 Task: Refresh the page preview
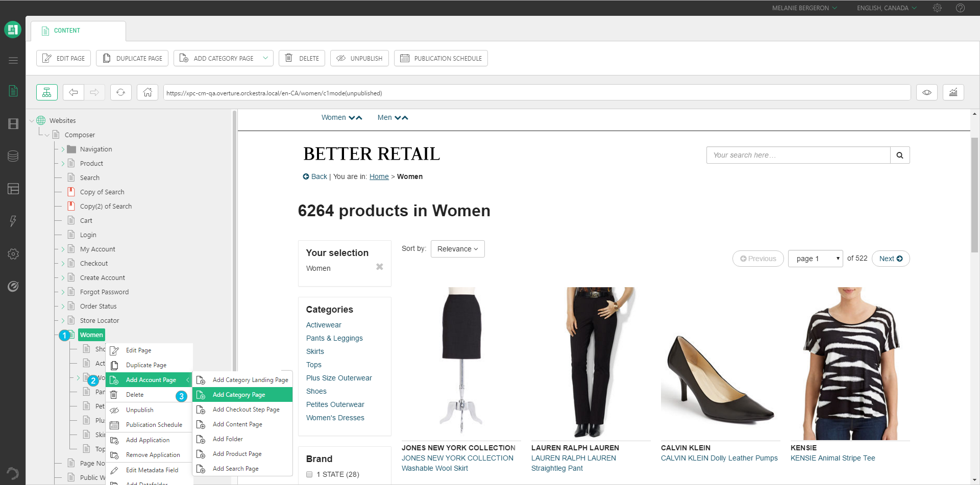click(x=121, y=92)
